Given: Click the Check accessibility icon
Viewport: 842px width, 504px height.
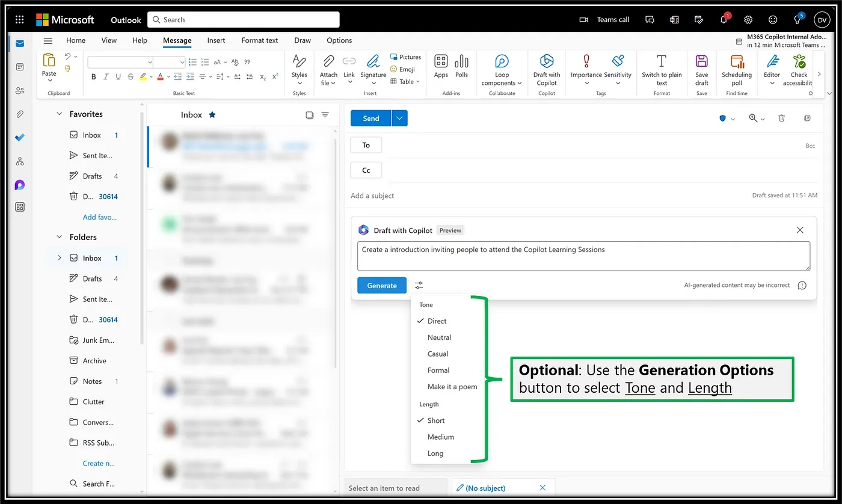Looking at the screenshot, I should click(799, 62).
